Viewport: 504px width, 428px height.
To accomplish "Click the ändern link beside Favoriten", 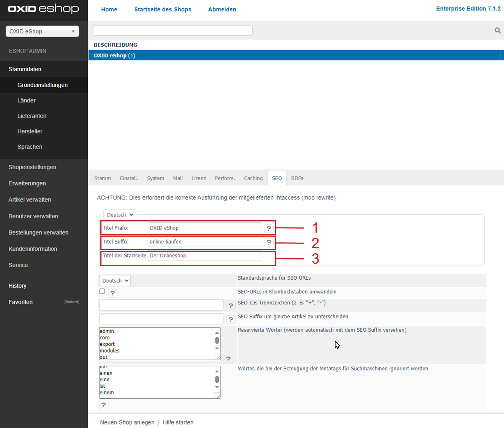I will (x=72, y=302).
